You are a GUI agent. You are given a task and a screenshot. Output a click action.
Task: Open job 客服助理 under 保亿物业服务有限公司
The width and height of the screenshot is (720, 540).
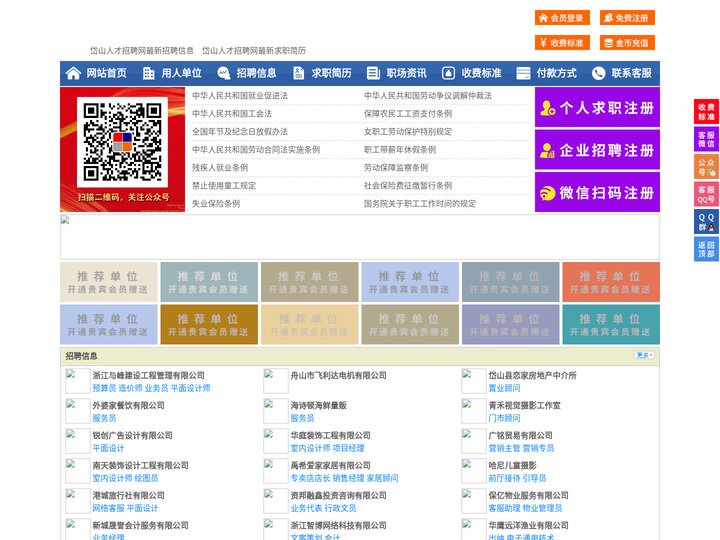pos(504,508)
